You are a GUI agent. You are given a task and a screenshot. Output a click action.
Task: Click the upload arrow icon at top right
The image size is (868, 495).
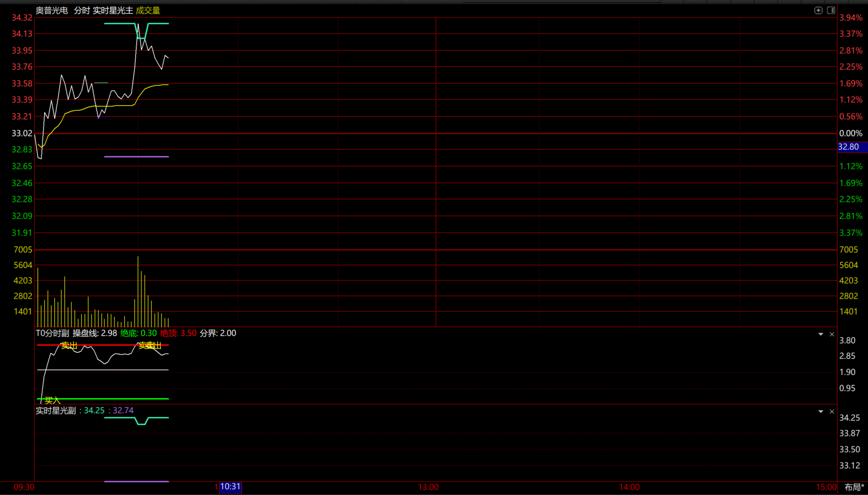coord(818,10)
